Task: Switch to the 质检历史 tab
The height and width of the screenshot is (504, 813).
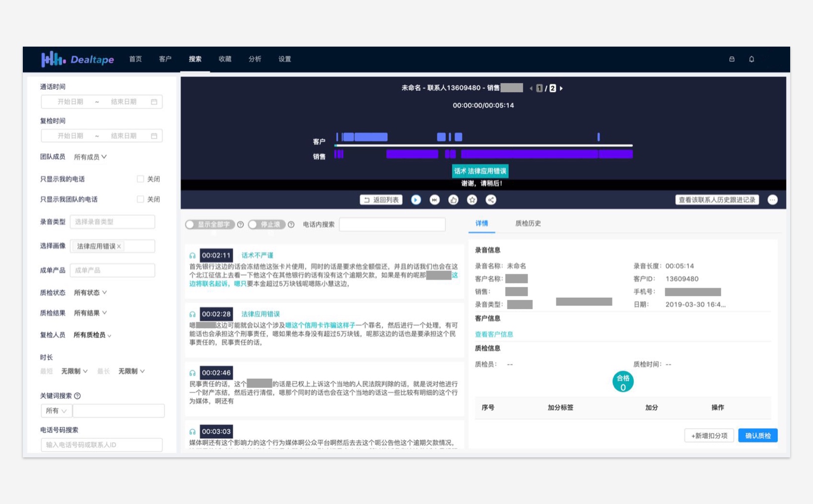Action: click(x=528, y=224)
